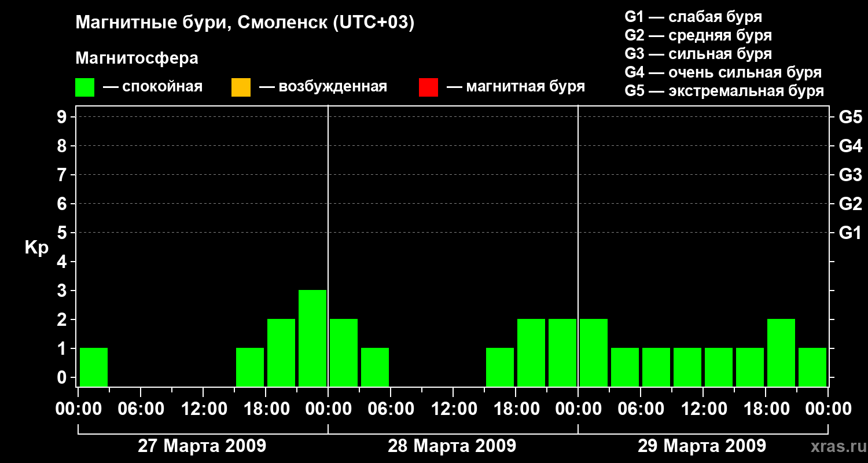Click the 'G3 — сильная буря' description

pos(698,54)
